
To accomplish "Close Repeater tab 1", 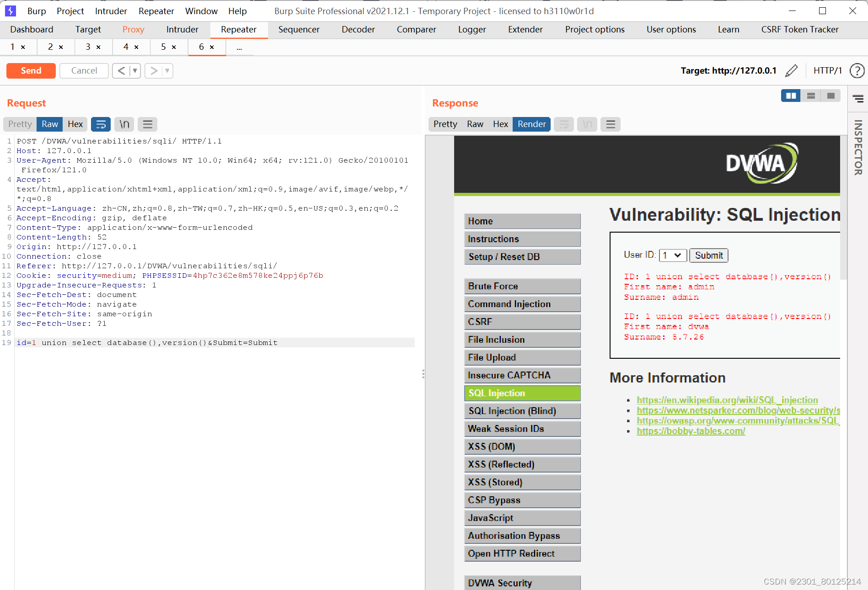I will pyautogui.click(x=23, y=47).
